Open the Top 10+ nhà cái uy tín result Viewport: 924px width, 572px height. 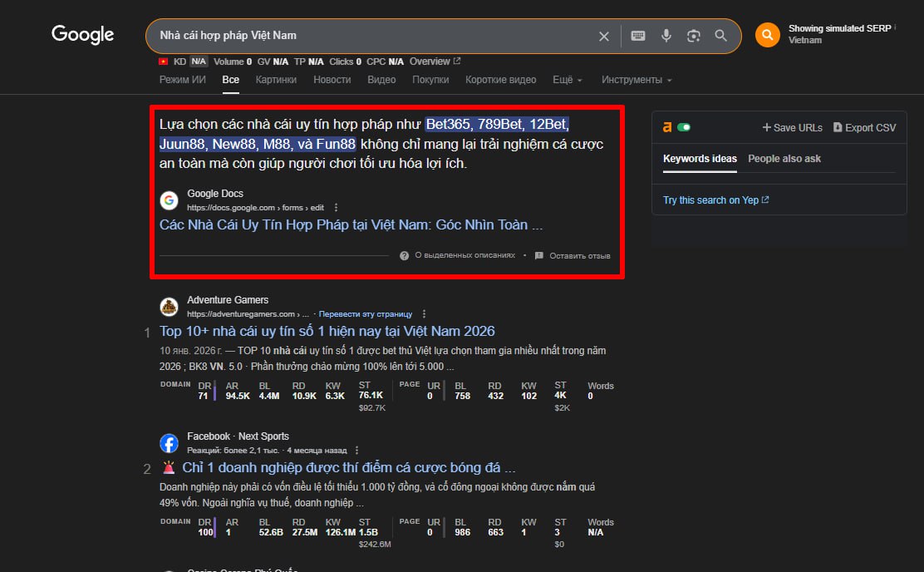[x=327, y=332]
